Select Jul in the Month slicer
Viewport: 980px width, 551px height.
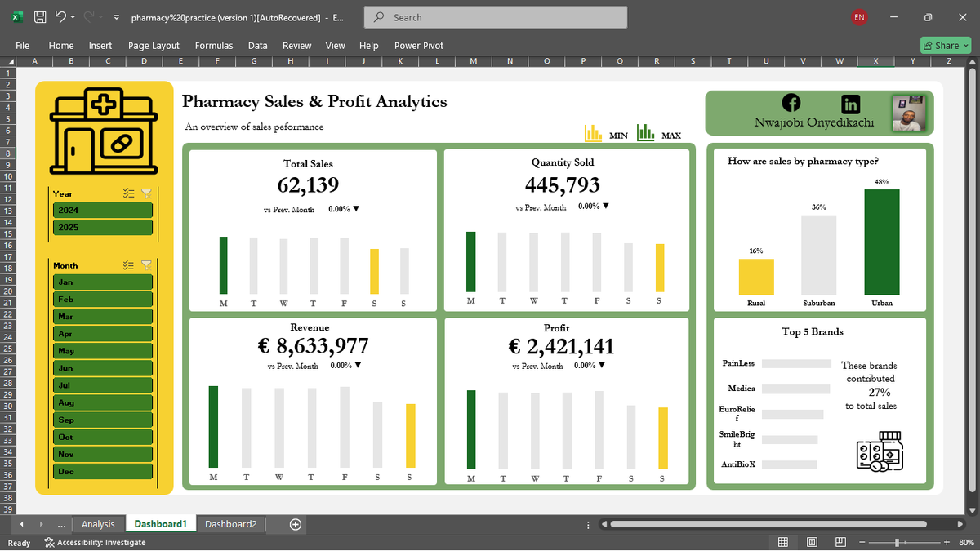[x=103, y=385]
